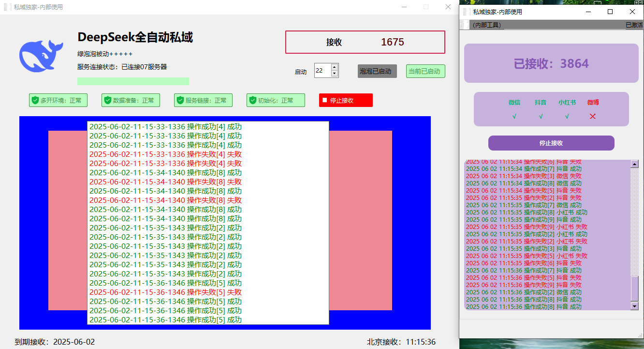Click the green check beside 服务链接
Viewport: 644px width, 349px height.
tap(180, 100)
